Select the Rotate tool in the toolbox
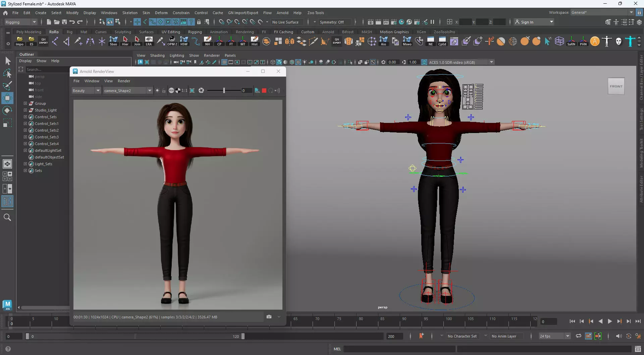The width and height of the screenshot is (644, 355). pos(7,110)
